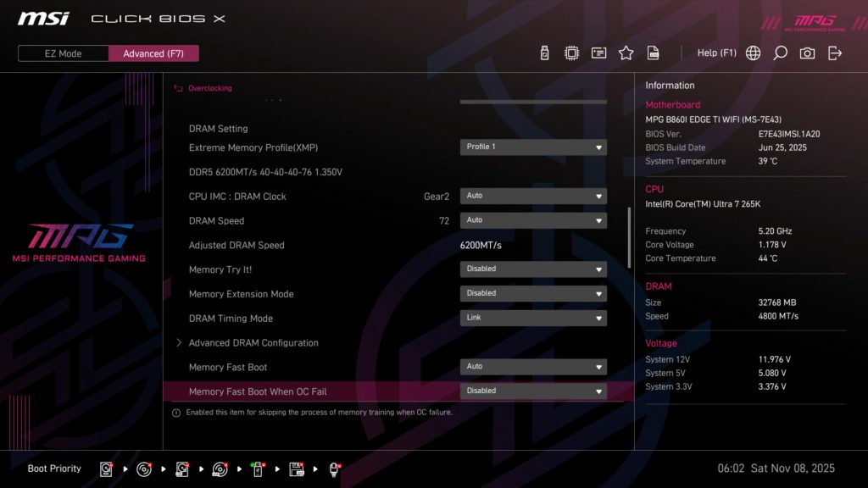
Task: Select the USB device in Boot Priority bar
Action: pos(259,469)
